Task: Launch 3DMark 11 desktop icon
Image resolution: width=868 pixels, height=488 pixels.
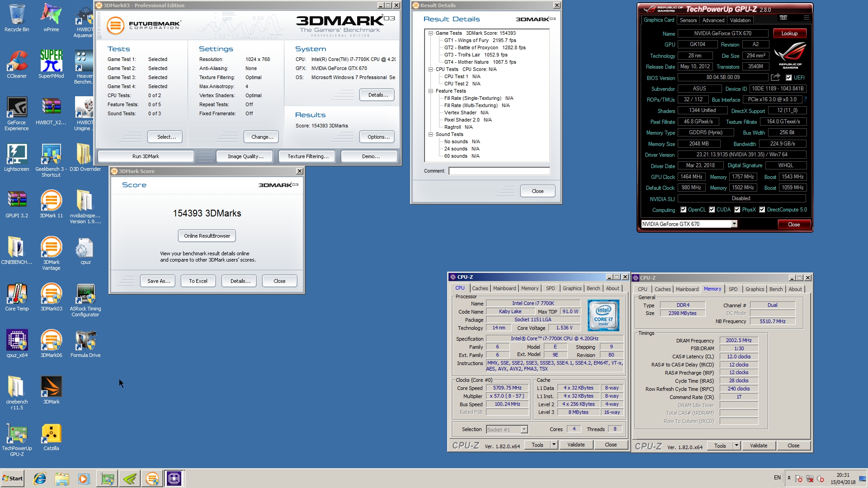Action: [51, 204]
